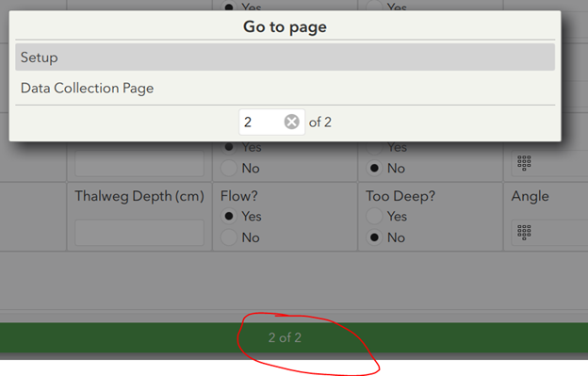Open keypad icon in row above Angle

click(524, 163)
